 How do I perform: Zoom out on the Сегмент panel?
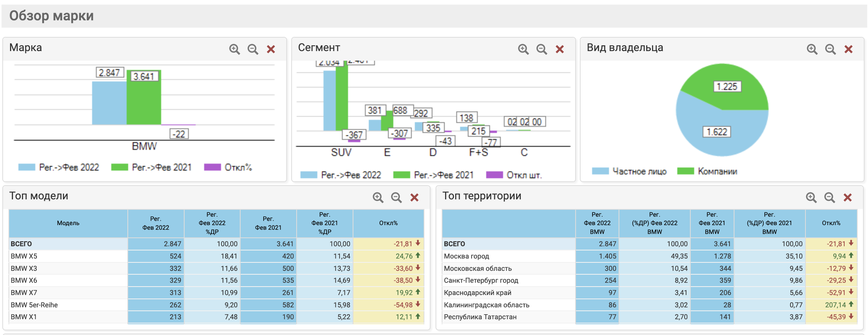[x=541, y=49]
